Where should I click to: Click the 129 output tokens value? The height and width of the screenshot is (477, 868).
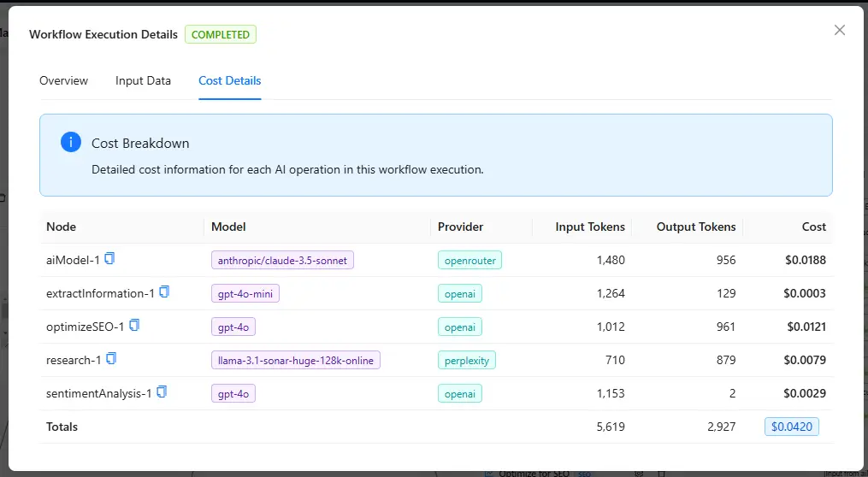click(x=726, y=293)
